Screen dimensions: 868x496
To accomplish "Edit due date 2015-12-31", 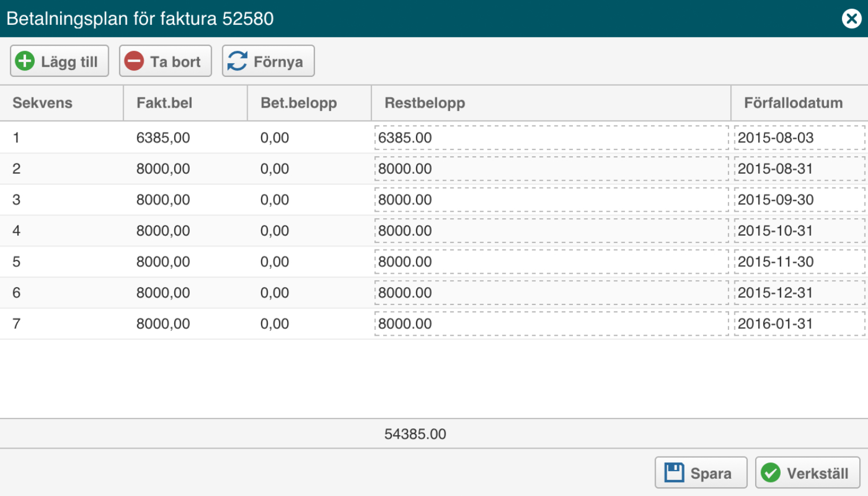I will point(800,292).
